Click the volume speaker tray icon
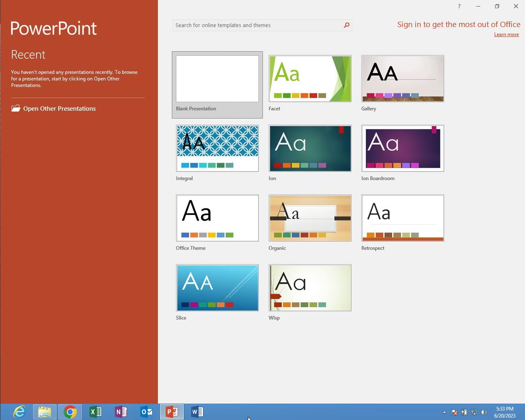 pos(484,412)
